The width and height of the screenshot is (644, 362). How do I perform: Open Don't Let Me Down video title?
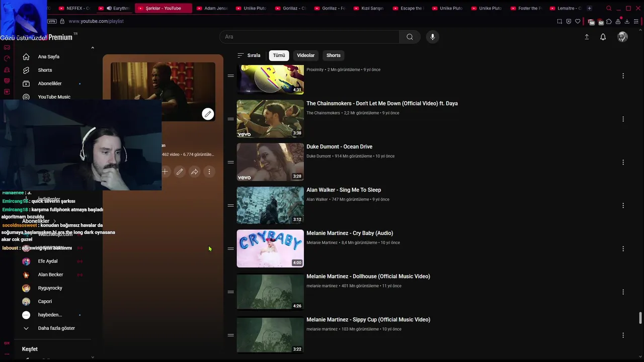pyautogui.click(x=382, y=104)
